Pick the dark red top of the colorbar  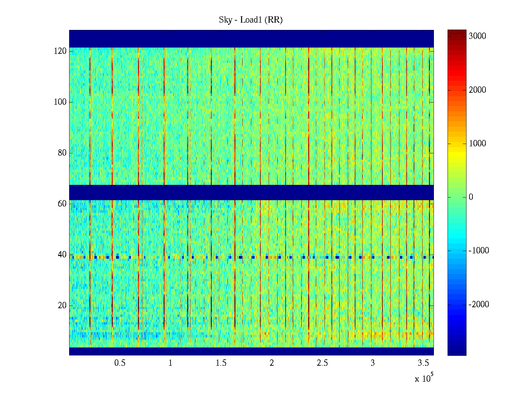coord(457,33)
